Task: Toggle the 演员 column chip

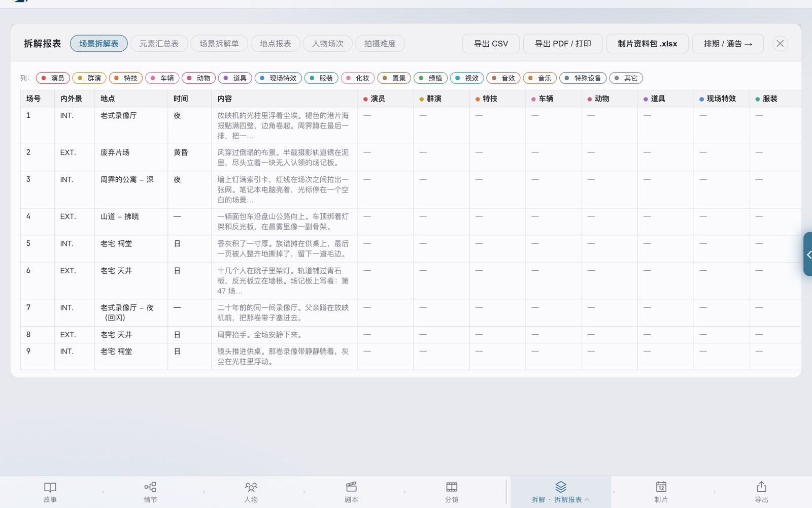Action: click(x=53, y=78)
